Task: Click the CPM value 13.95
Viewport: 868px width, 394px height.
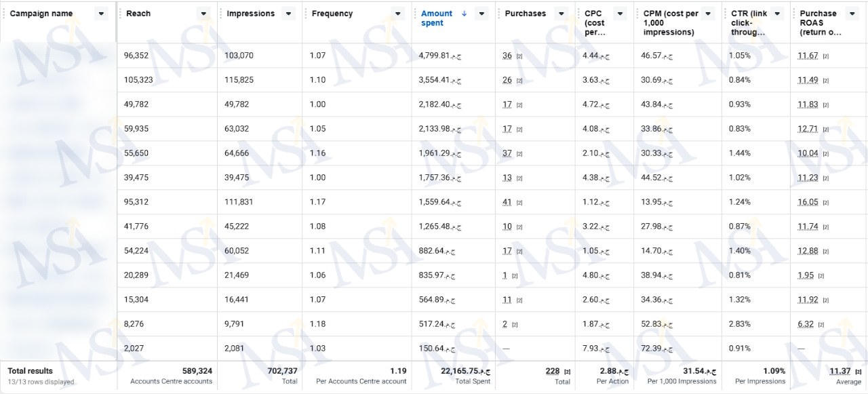Action: 656,202
